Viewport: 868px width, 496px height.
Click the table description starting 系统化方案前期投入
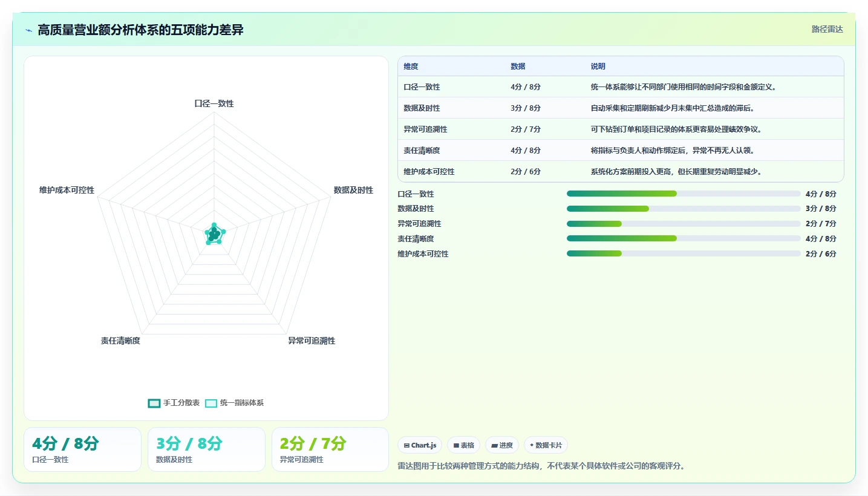pyautogui.click(x=676, y=172)
